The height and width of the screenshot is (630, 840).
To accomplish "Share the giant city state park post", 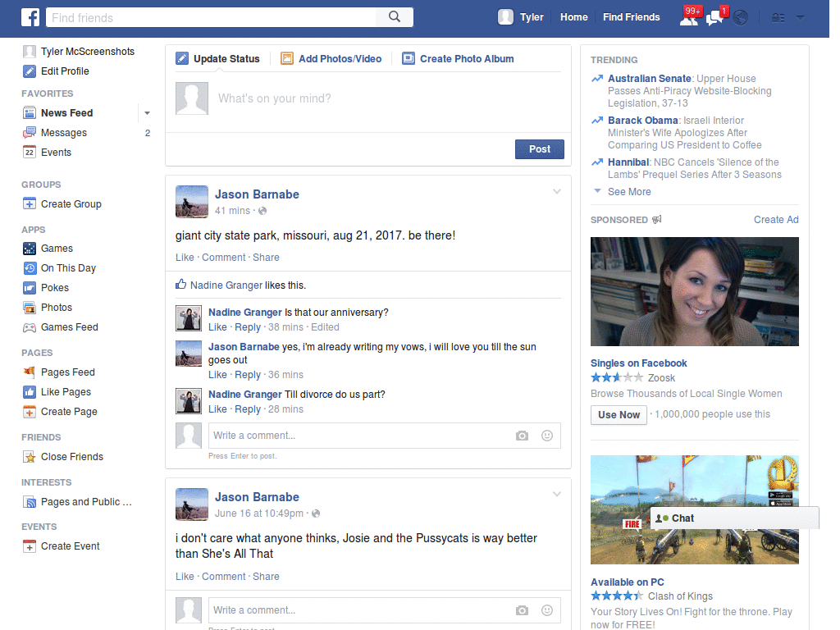I will pyautogui.click(x=266, y=258).
